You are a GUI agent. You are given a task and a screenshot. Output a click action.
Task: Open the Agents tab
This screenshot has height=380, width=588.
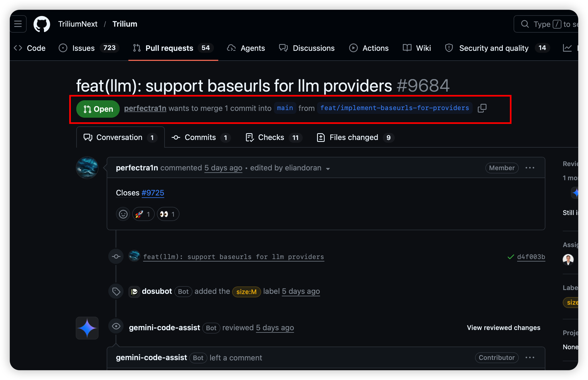tap(246, 48)
